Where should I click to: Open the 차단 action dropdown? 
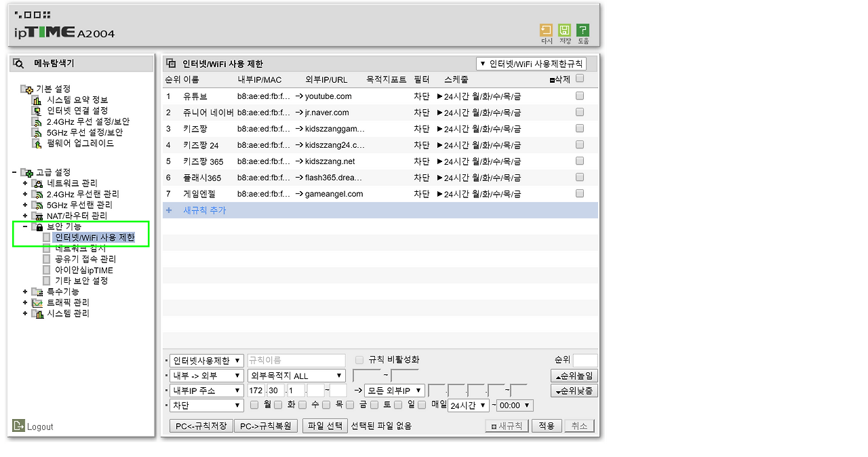(x=206, y=405)
